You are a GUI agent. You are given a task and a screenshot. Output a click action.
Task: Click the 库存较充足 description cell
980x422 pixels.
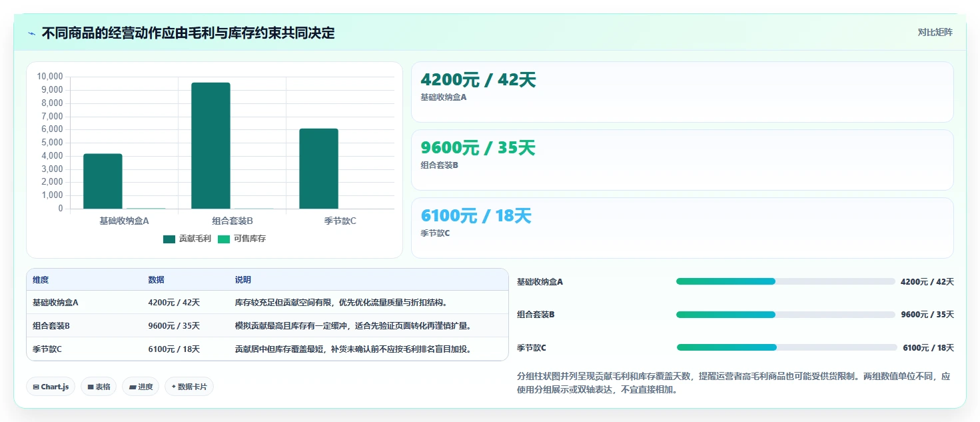341,302
